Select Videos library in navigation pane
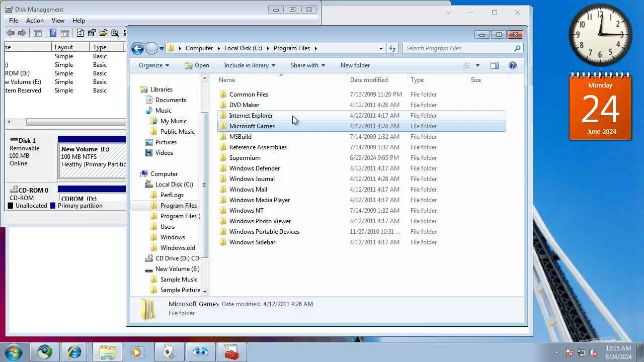This screenshot has width=644, height=362. click(159, 153)
